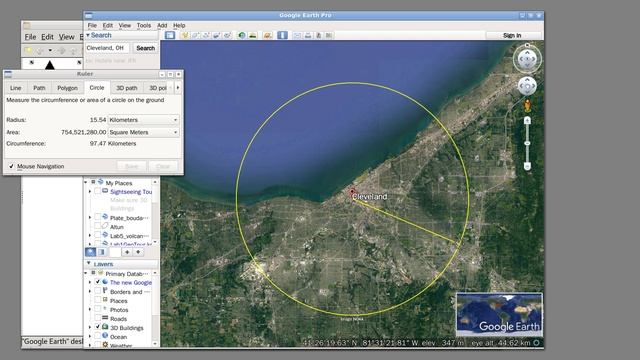Switch to the 3D path ruler tab

pyautogui.click(x=127, y=88)
